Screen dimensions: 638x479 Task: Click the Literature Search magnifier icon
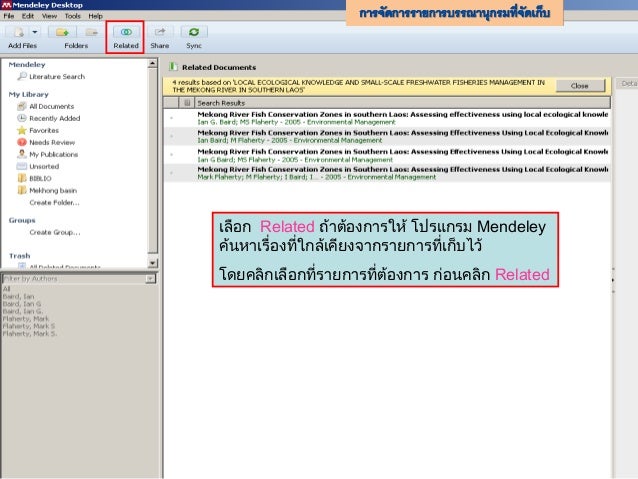[x=22, y=76]
